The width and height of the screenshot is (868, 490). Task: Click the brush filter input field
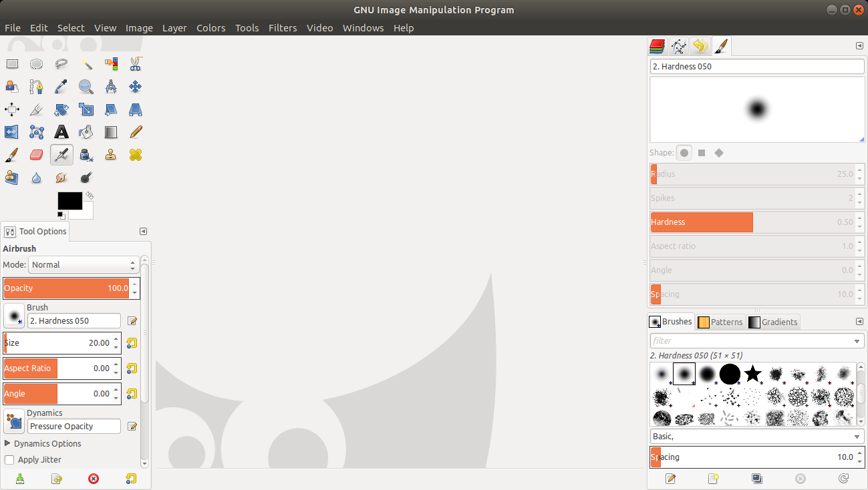pos(752,341)
